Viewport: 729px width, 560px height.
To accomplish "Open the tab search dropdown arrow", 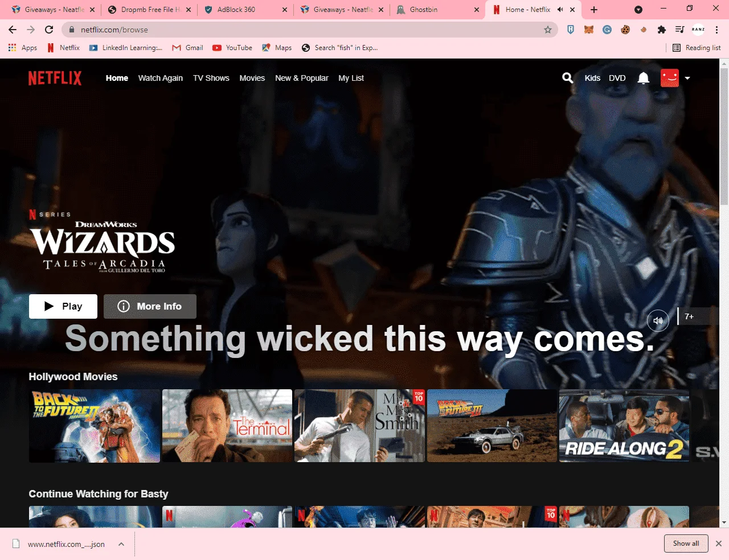I will (638, 10).
